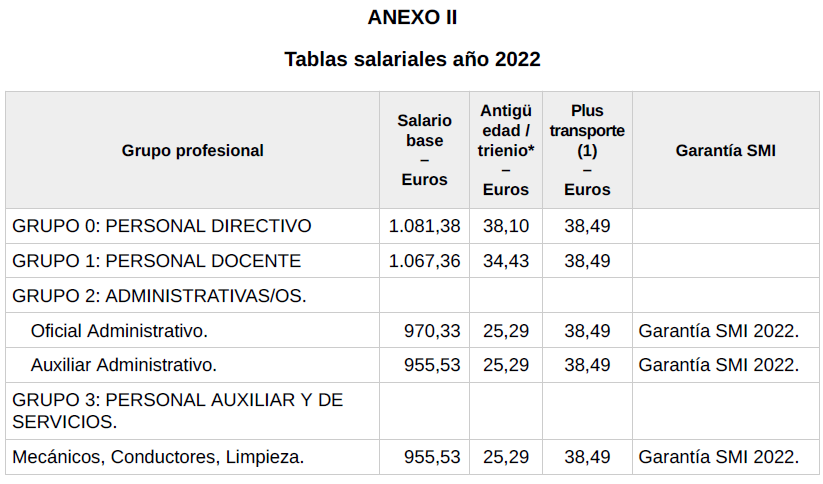
Task: Select the 38,10 antigüedad value
Action: tap(506, 226)
